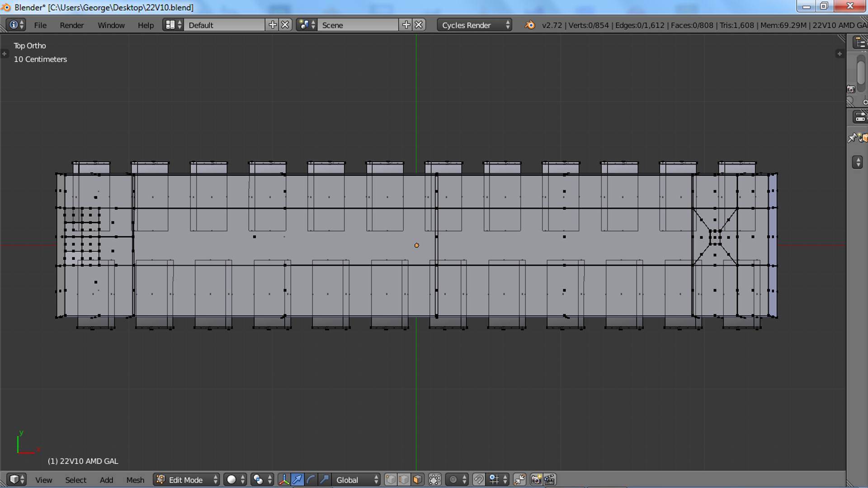The height and width of the screenshot is (488, 868).
Task: Select the translate manipulator arrow icon
Action: pos(297,480)
